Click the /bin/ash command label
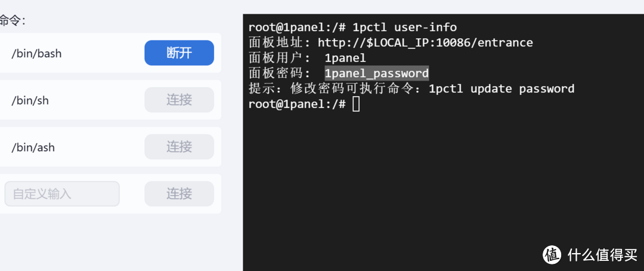The image size is (644, 271). tap(33, 147)
